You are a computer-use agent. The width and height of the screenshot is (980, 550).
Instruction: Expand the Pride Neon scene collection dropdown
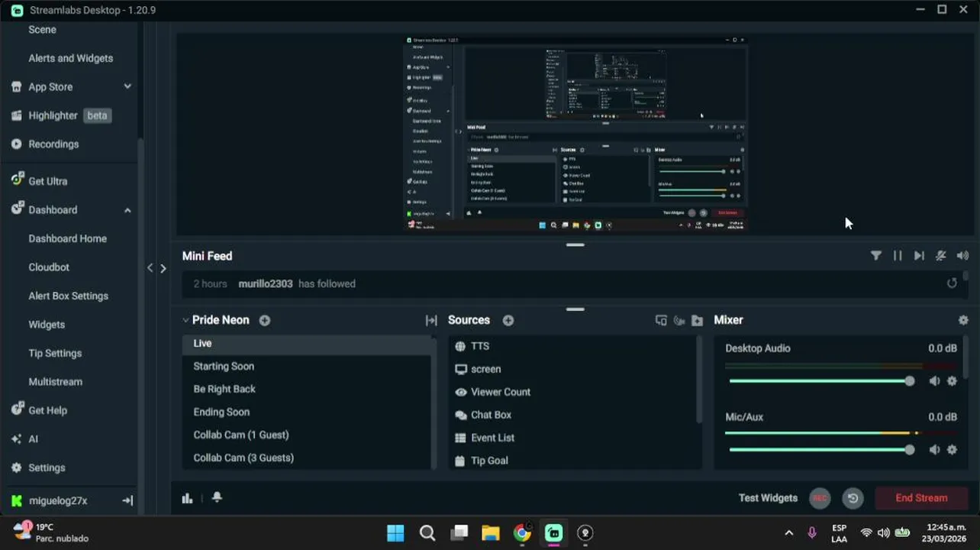coord(185,320)
